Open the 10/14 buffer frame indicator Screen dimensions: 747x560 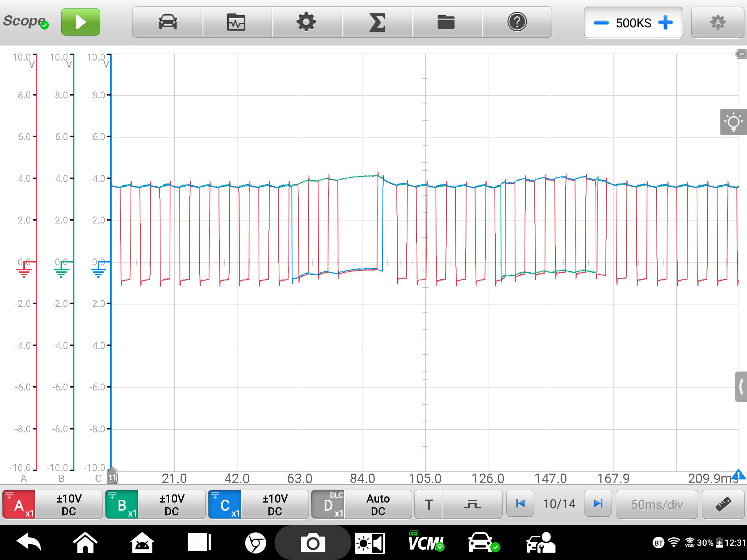[x=559, y=504]
